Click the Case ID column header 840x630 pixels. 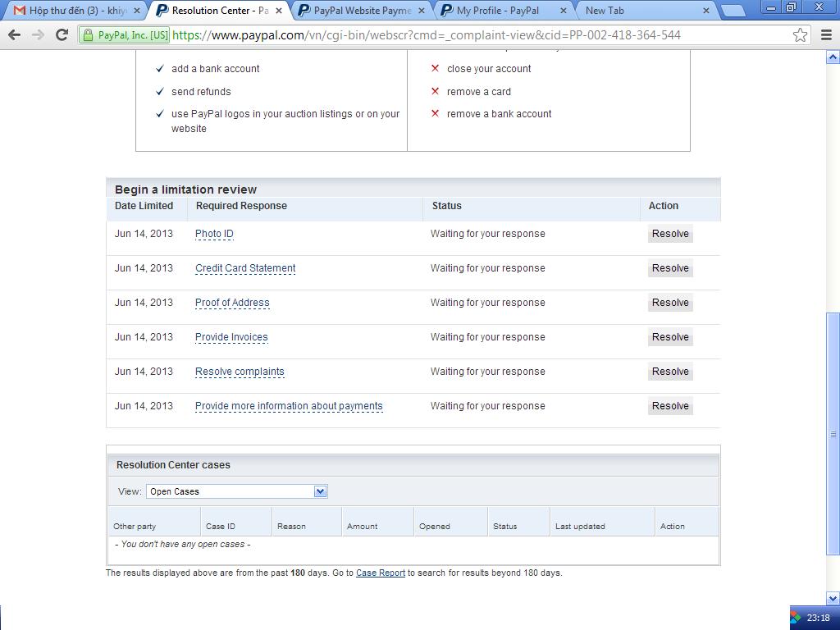220,526
